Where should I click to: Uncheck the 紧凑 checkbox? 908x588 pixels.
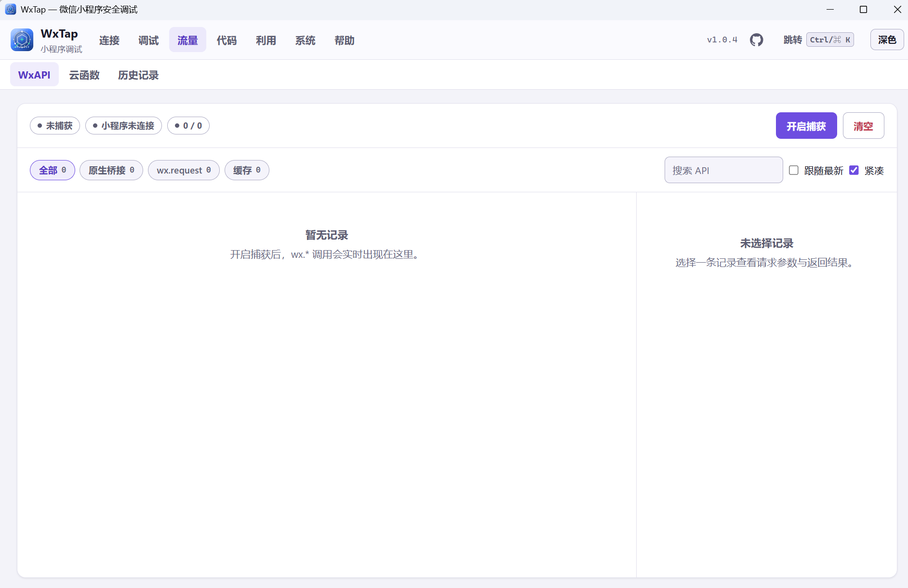click(854, 170)
